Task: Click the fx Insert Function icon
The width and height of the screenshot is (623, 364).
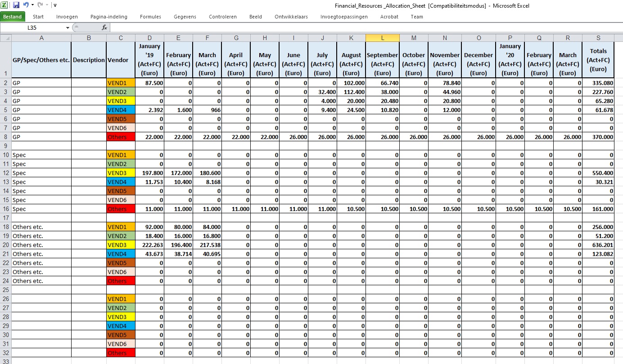Action: click(x=104, y=27)
